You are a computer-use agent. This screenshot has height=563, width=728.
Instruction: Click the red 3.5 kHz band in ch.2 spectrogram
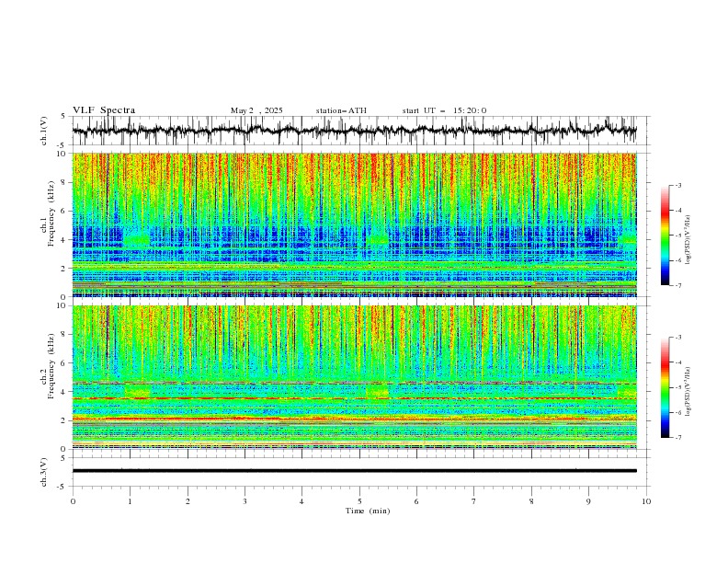[355, 398]
